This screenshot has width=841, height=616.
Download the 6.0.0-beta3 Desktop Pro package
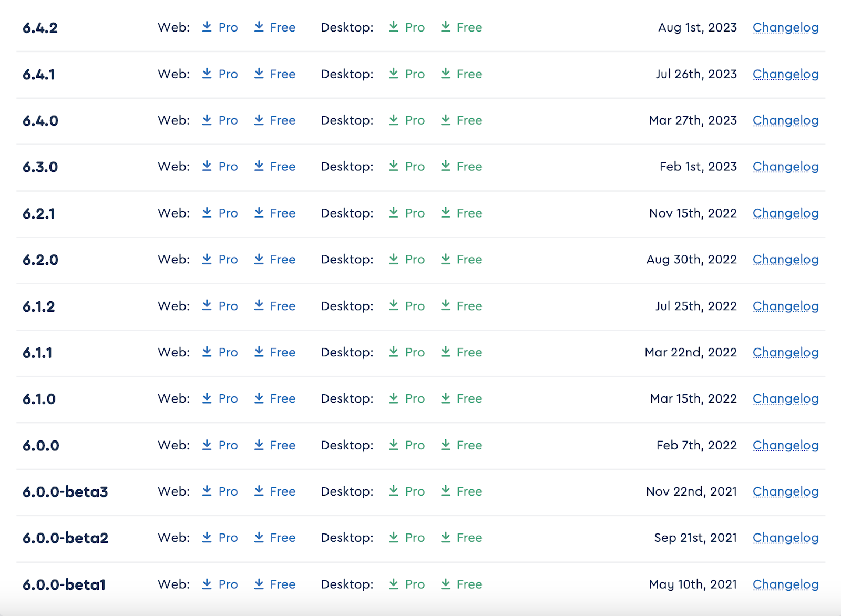point(406,491)
